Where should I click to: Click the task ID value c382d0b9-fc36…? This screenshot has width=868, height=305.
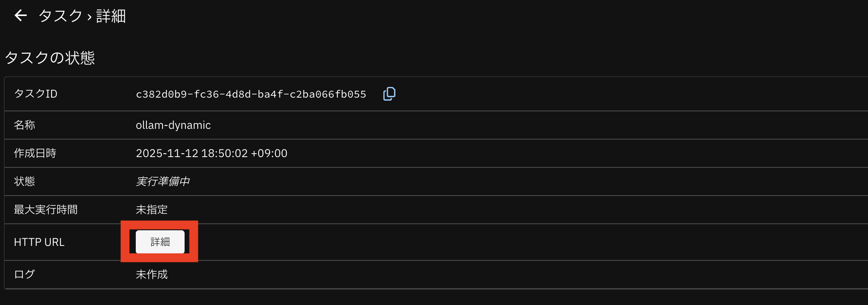[251, 94]
